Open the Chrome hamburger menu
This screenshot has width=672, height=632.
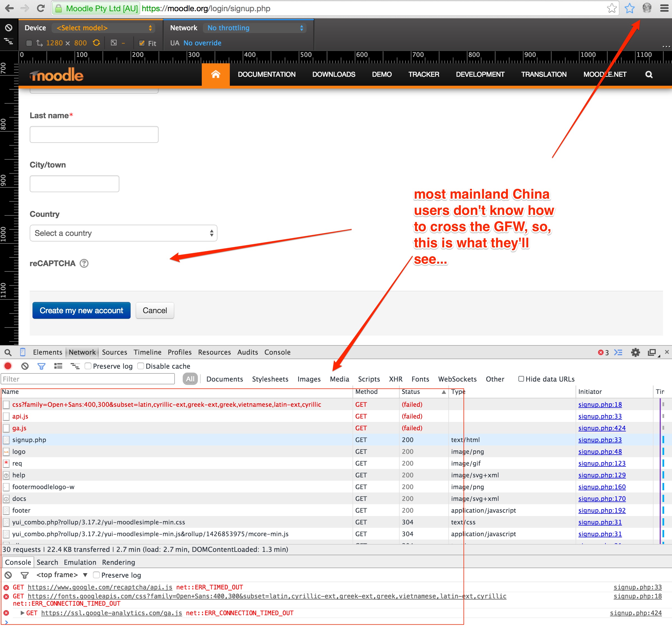(664, 8)
